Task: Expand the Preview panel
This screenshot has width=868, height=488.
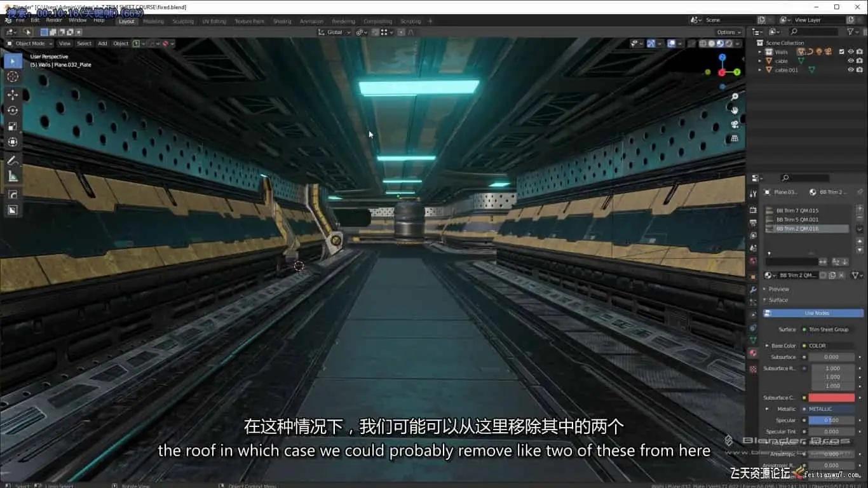Action: click(778, 289)
